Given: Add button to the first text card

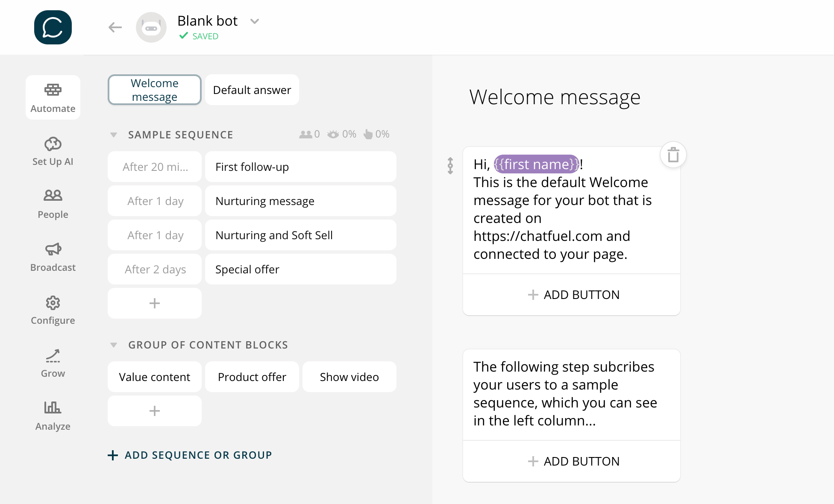Looking at the screenshot, I should 572,295.
